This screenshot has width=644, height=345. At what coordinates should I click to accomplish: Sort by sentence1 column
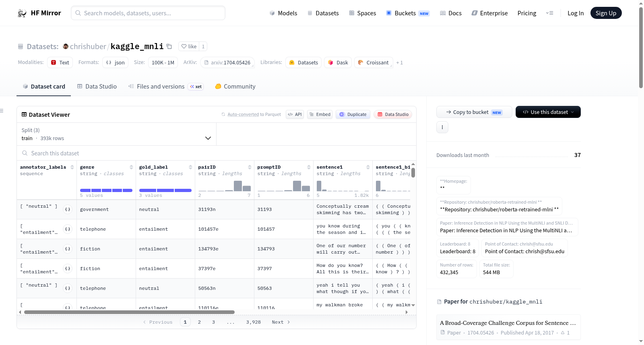click(368, 167)
